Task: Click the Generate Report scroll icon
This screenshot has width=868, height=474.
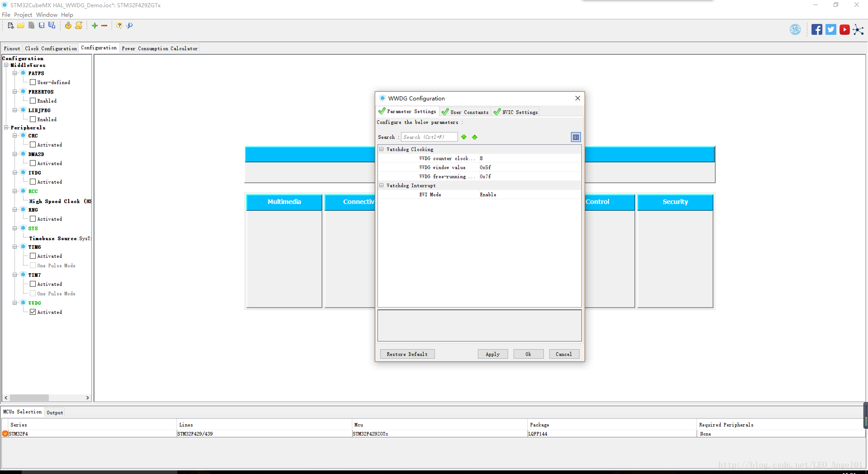Action: click(x=79, y=26)
